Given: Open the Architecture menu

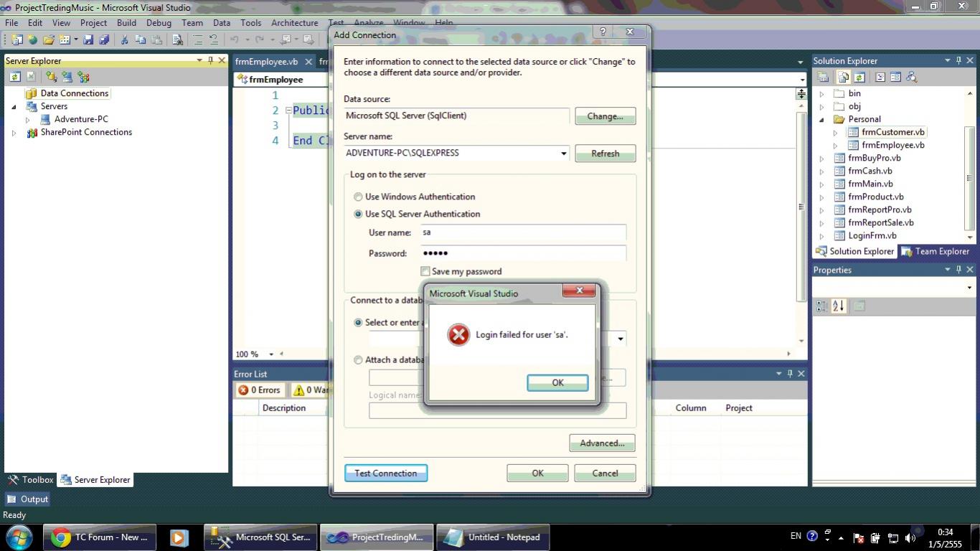Looking at the screenshot, I should (x=294, y=23).
